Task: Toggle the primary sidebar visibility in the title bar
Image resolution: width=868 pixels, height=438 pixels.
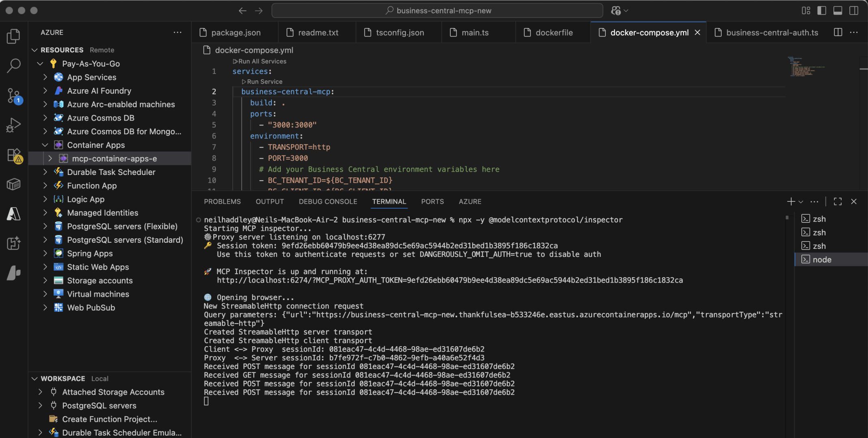Action: tap(822, 11)
